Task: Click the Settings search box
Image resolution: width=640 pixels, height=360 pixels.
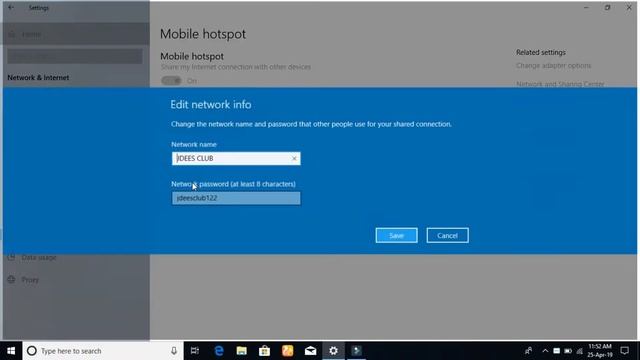Action: (x=75, y=56)
